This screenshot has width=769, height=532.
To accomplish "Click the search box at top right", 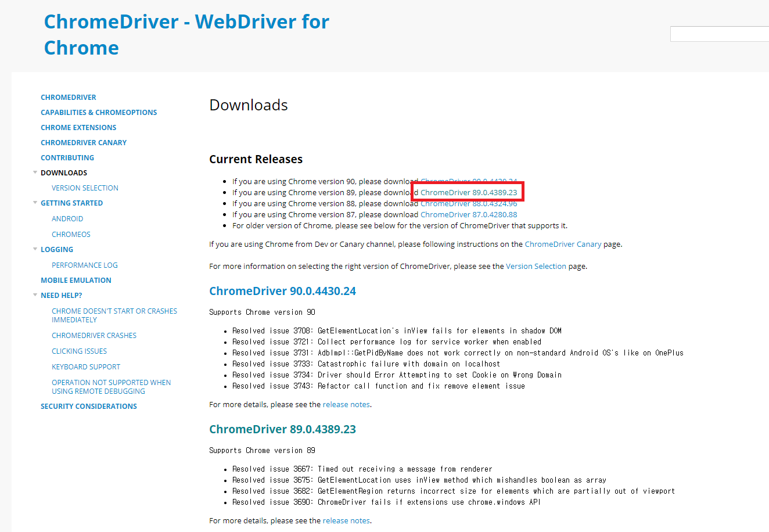I will [x=720, y=34].
